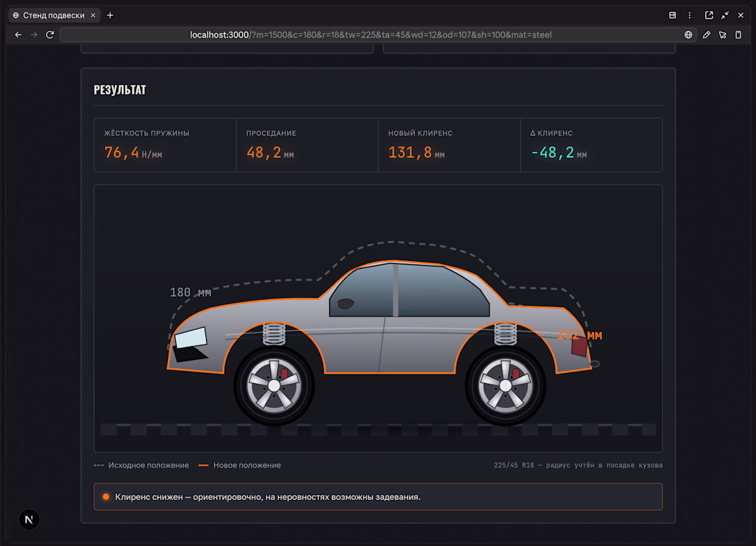Click the device icon at toolbar end
The width and height of the screenshot is (756, 546).
(738, 35)
